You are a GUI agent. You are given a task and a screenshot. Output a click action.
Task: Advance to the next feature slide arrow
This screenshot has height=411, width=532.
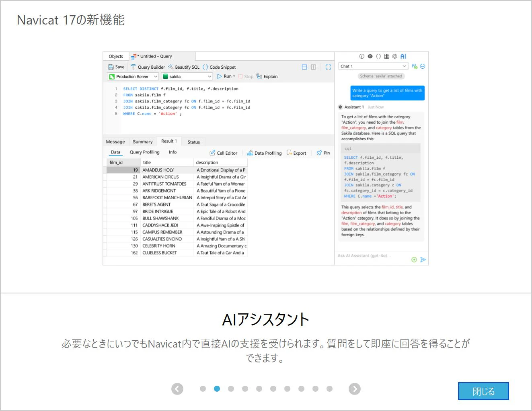355,389
